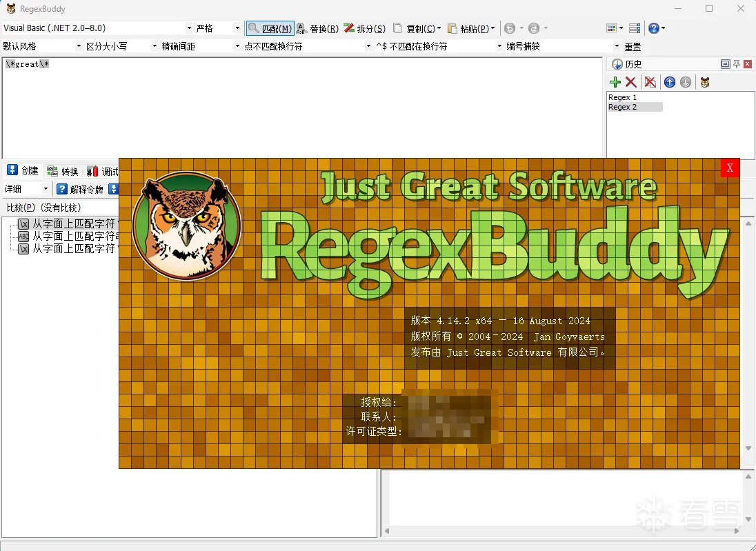Clear all history regexes icon
756x551 pixels.
click(x=650, y=82)
